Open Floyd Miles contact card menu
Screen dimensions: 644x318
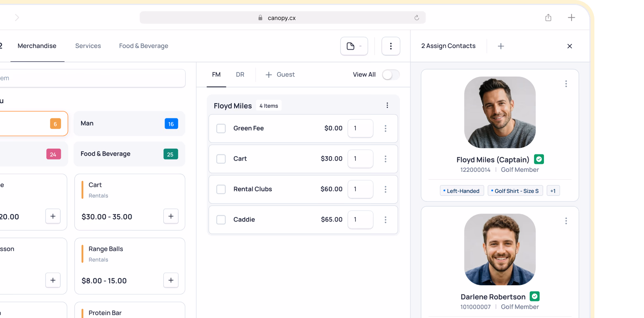point(566,84)
